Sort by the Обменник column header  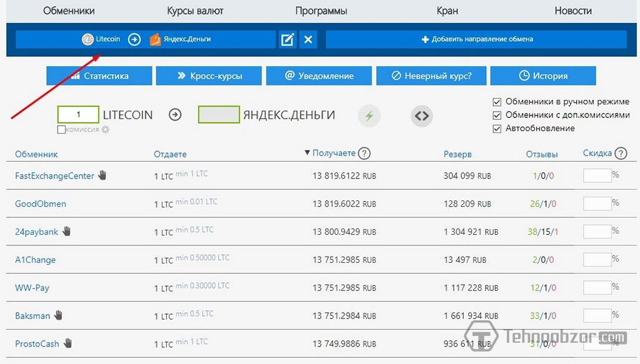[36, 154]
